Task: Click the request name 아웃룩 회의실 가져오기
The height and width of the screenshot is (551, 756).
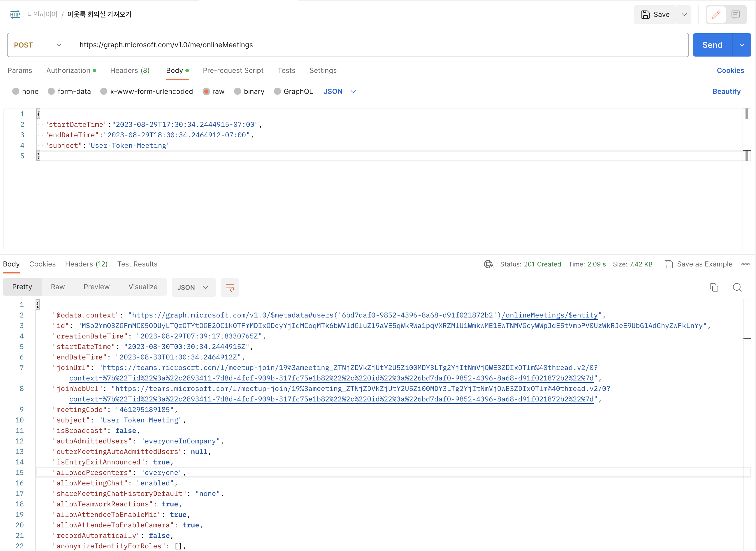Action: coord(99,14)
